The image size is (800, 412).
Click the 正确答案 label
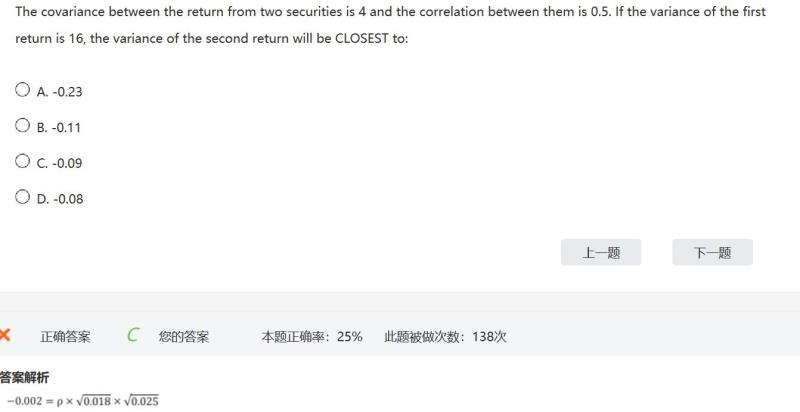pos(65,337)
